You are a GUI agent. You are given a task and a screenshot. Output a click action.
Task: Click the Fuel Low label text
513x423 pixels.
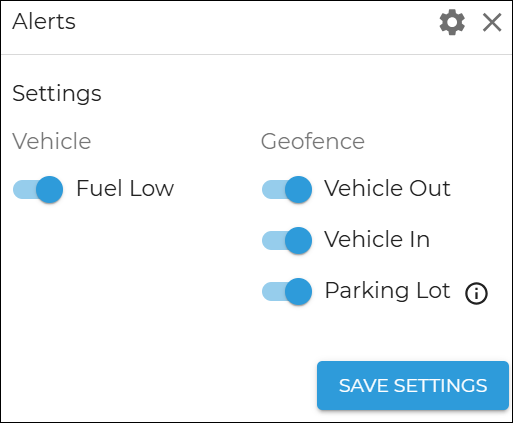pos(125,188)
